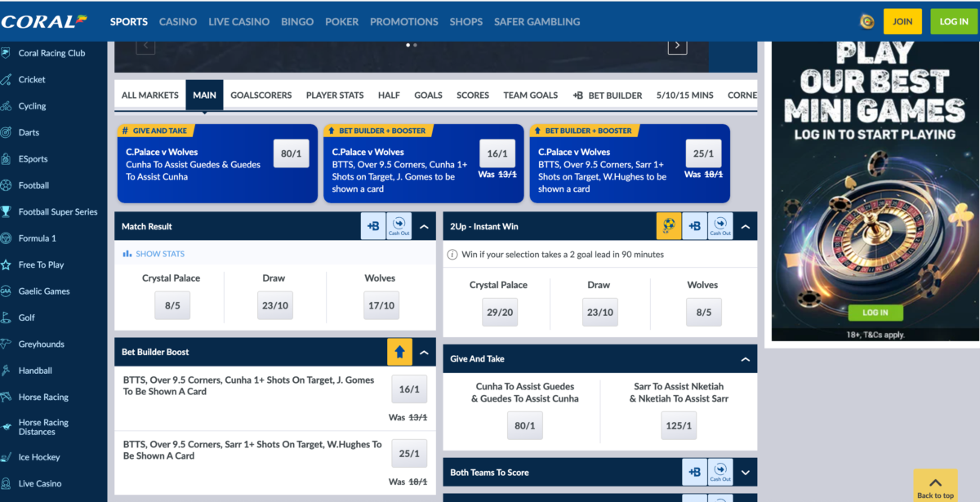Select Crystal Palace 8/5 match result odds
The image size is (980, 502).
pyautogui.click(x=171, y=305)
